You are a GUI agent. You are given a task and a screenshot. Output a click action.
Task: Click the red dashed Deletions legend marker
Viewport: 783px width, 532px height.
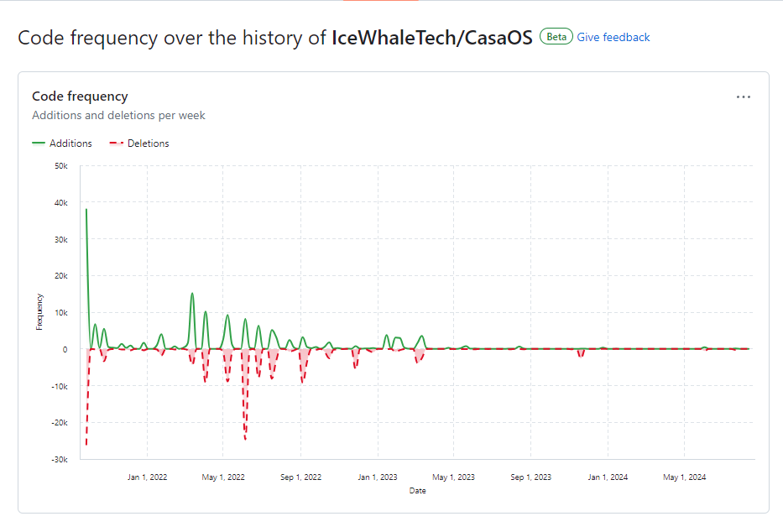pos(117,143)
